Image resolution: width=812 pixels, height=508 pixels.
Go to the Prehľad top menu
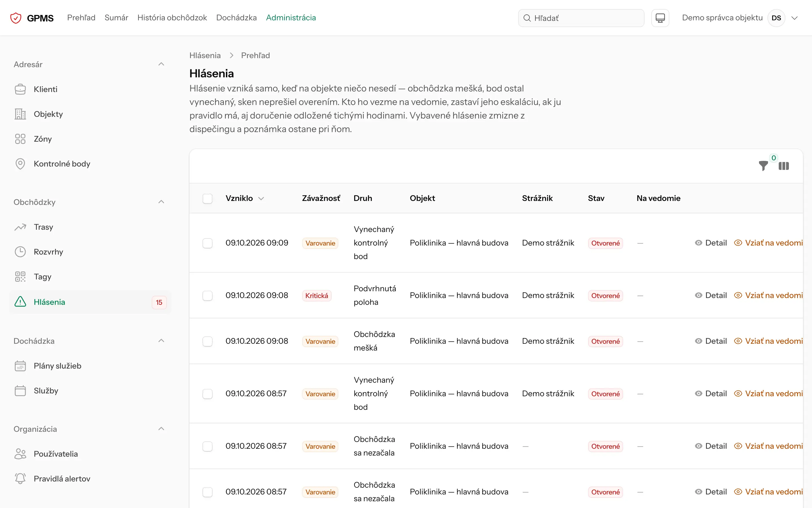tap(81, 17)
